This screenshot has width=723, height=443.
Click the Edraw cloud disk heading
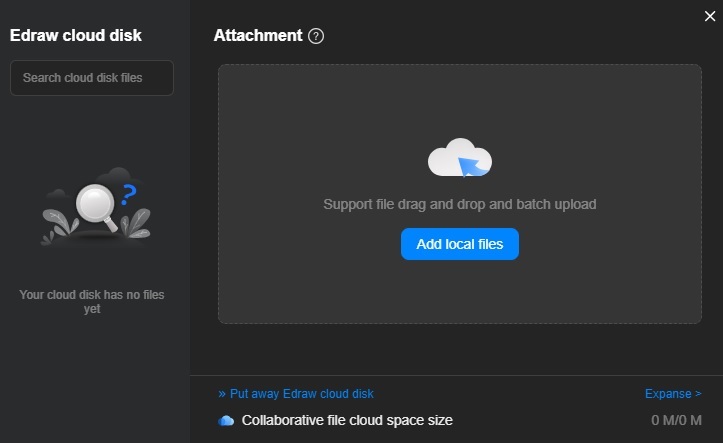tap(76, 35)
